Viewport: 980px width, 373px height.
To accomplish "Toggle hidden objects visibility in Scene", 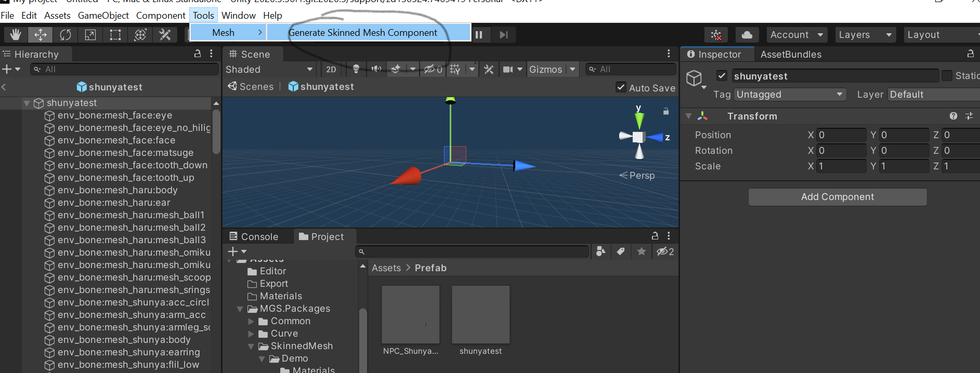I will coord(433,69).
